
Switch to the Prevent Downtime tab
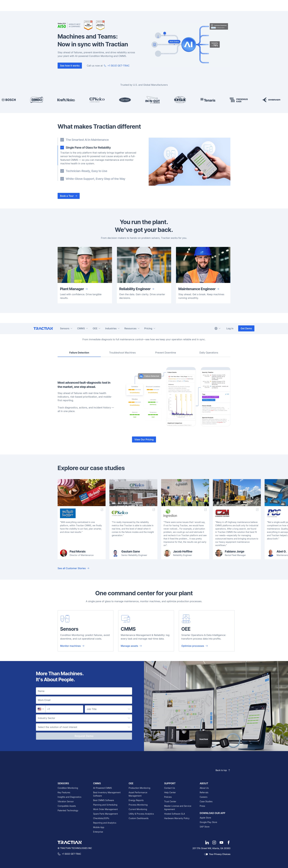(165, 352)
